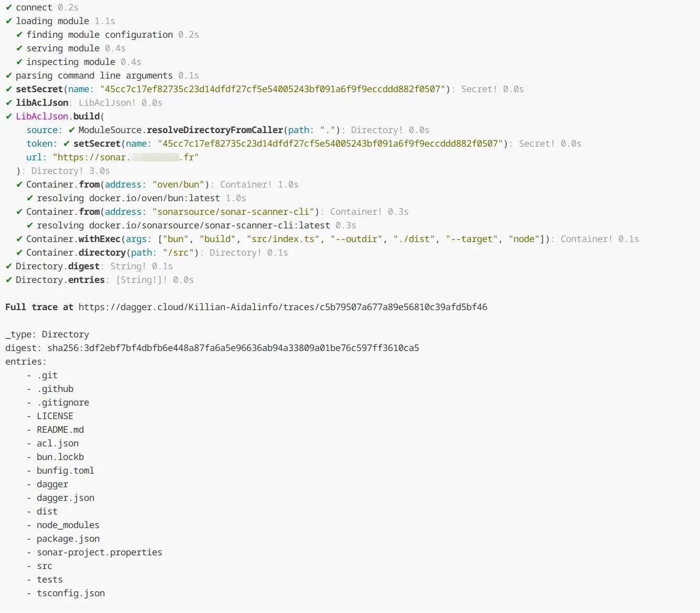This screenshot has width=700, height=613.
Task: Click the 'package.json' entry
Action: (x=68, y=539)
